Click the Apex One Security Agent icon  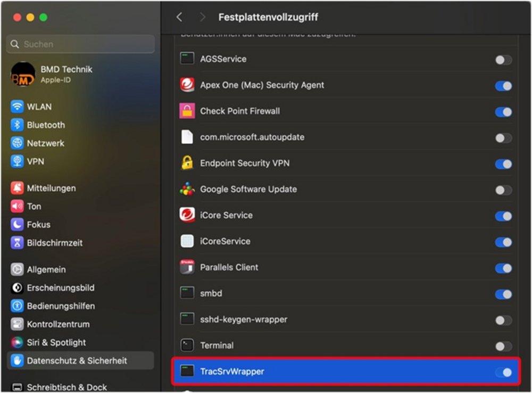coord(187,85)
